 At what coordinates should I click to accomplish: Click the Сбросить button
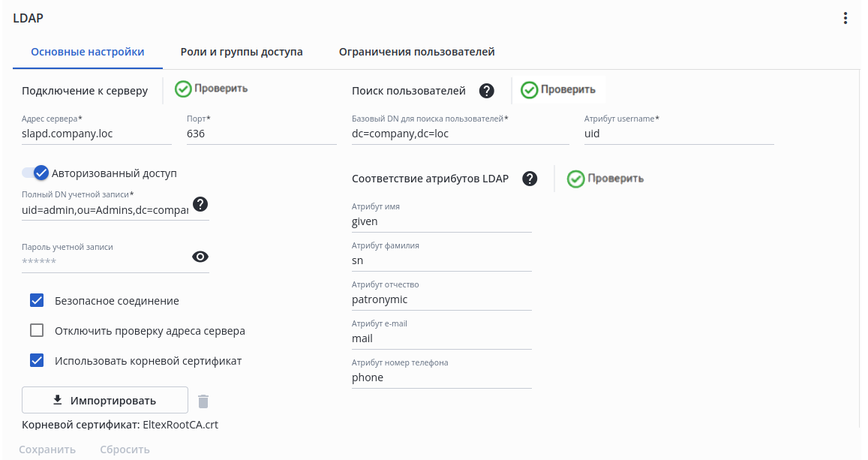tap(125, 449)
